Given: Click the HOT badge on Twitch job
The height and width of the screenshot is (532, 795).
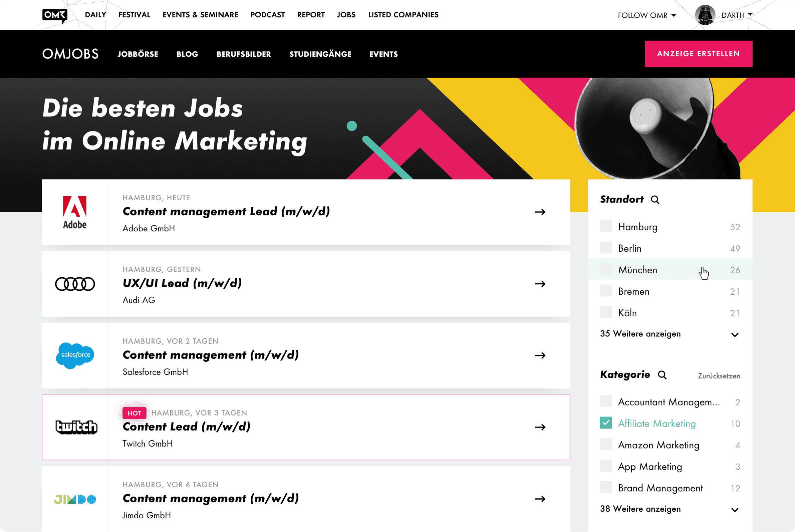Looking at the screenshot, I should click(135, 413).
